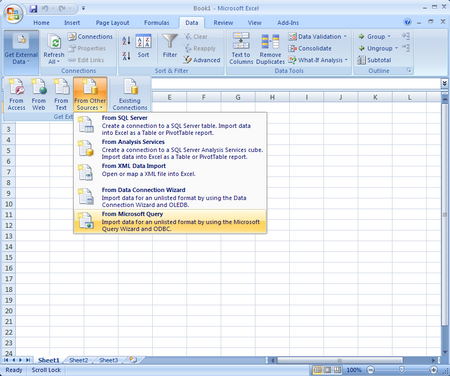This screenshot has height=376, width=450.
Task: Switch to the View tab
Action: coord(254,23)
